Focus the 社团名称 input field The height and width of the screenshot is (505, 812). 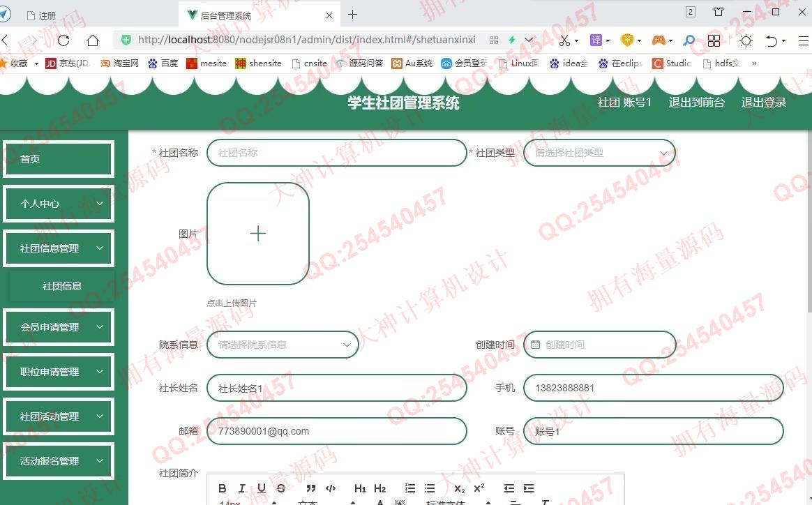(337, 153)
